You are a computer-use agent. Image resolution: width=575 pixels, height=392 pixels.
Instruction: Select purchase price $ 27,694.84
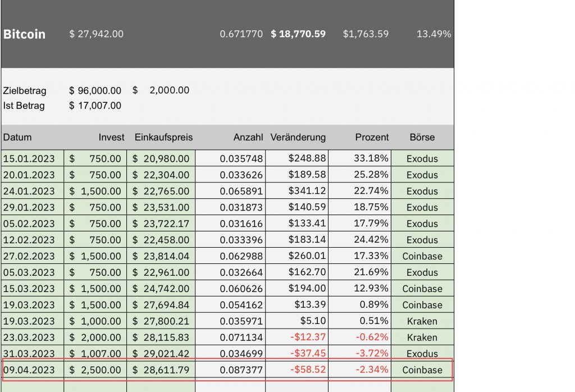(161, 305)
